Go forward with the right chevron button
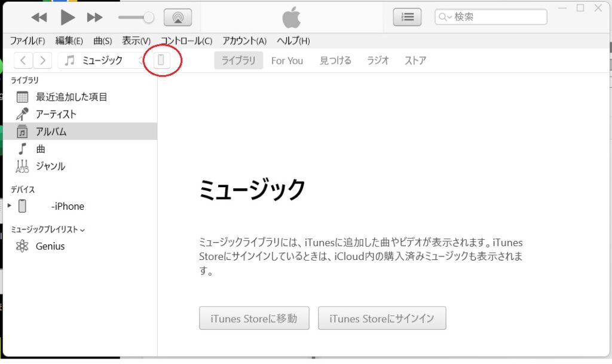The height and width of the screenshot is (364, 612). pyautogui.click(x=42, y=60)
